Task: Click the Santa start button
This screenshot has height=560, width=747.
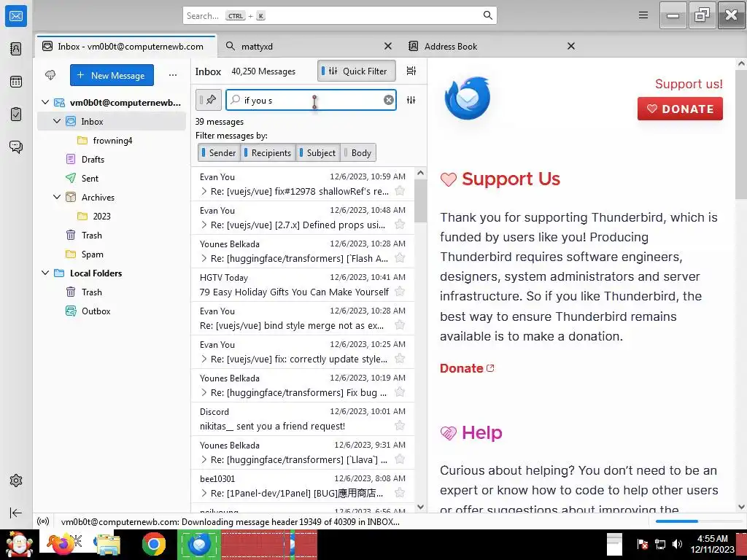Action: 18,544
